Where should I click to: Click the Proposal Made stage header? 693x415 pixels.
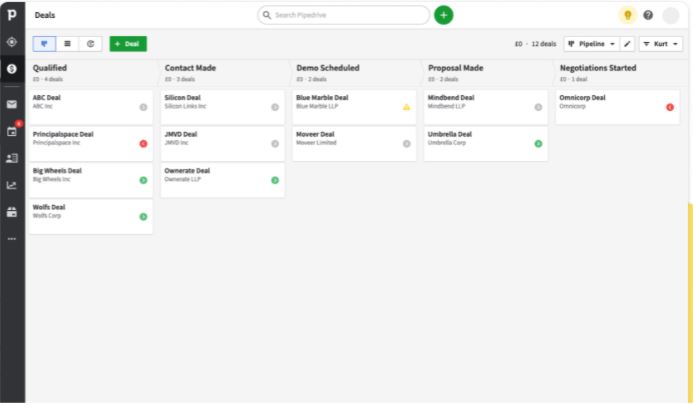tap(455, 68)
